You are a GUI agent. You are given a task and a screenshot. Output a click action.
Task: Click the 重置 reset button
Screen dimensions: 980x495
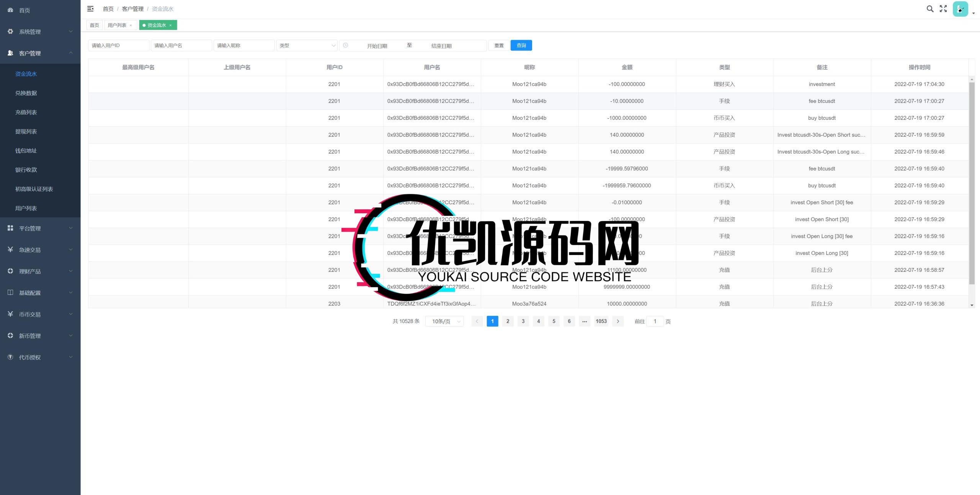coord(499,45)
